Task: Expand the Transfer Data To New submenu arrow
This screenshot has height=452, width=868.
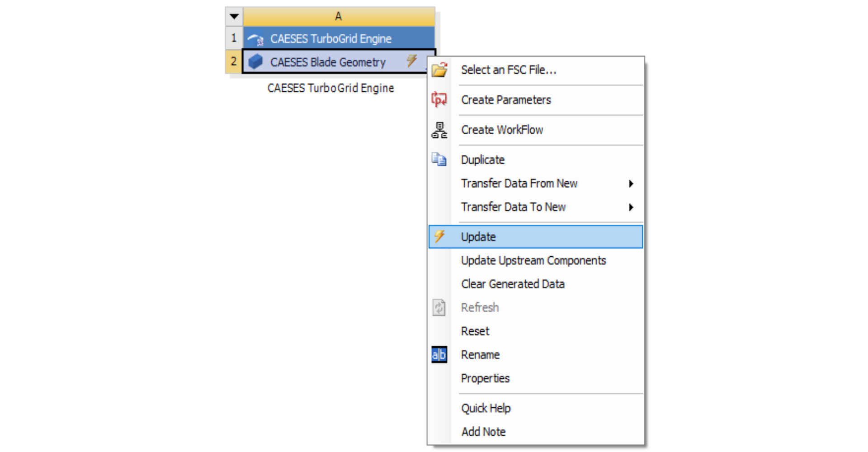Action: tap(631, 207)
